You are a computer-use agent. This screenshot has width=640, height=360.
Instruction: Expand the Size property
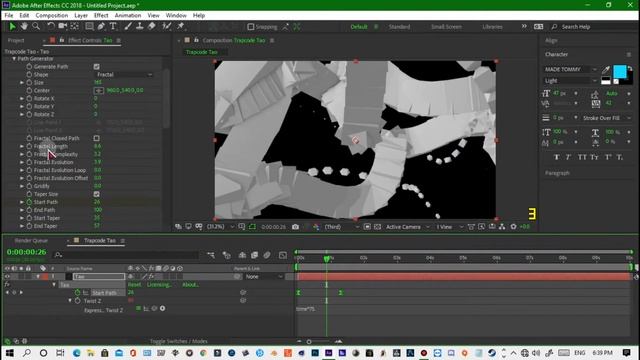[22, 82]
